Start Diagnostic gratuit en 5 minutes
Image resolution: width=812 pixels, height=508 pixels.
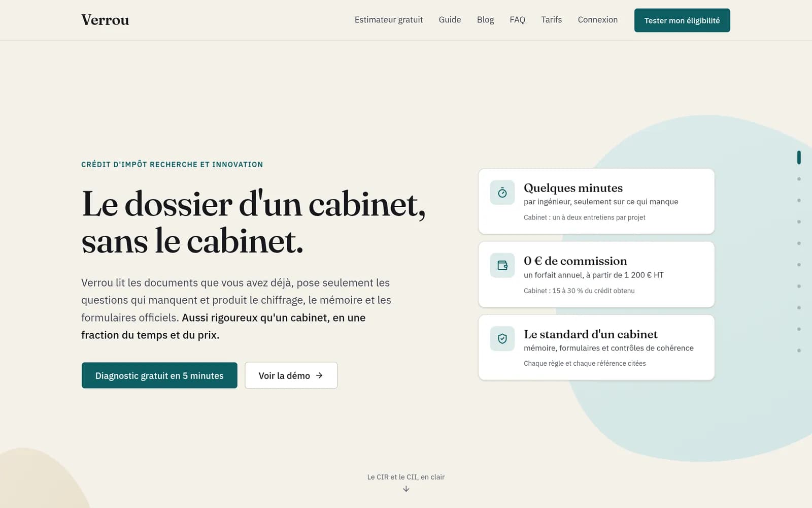pyautogui.click(x=159, y=375)
